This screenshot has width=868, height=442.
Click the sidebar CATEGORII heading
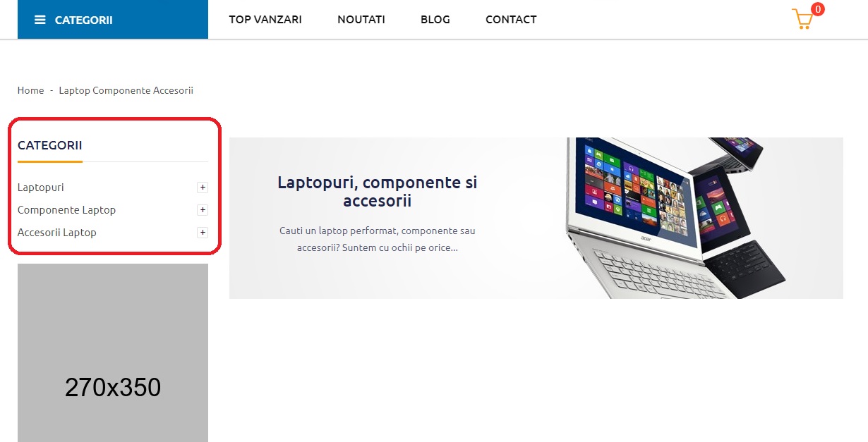point(50,145)
